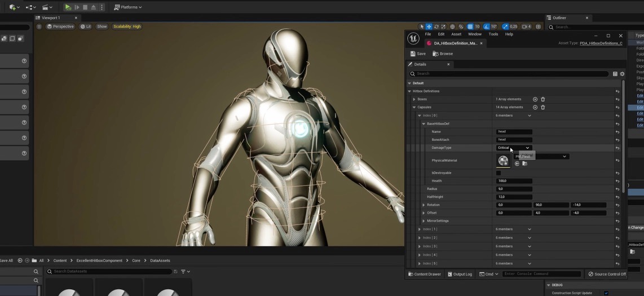Toggle scale snapping icon next to 0,25
Image resolution: width=644 pixels, height=296 pixels.
click(505, 26)
